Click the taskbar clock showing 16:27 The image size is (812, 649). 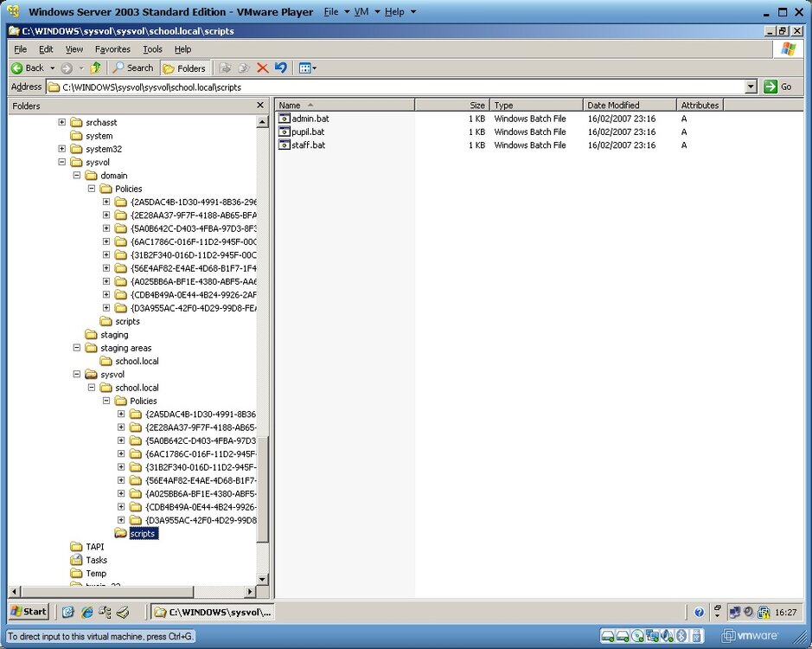[x=785, y=612]
